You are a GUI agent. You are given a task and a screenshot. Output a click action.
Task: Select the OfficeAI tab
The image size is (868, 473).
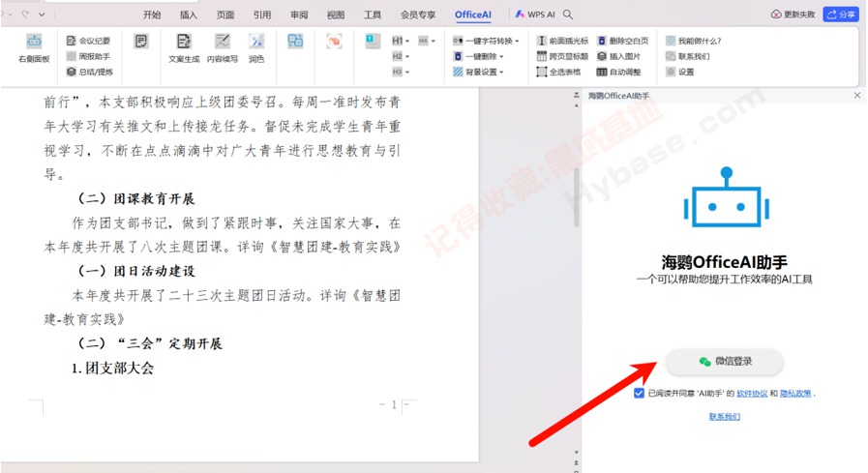coord(473,15)
